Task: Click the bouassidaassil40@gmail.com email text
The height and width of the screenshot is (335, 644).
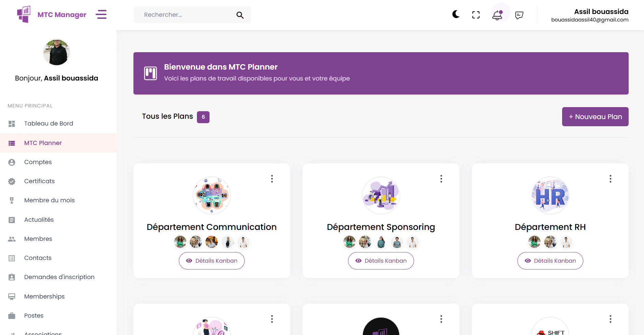Action: (x=590, y=20)
